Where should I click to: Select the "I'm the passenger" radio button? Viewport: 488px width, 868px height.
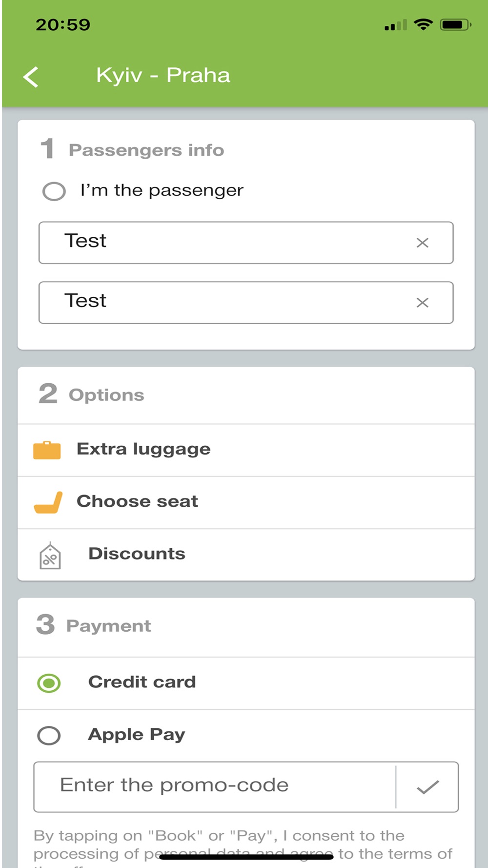pyautogui.click(x=54, y=191)
